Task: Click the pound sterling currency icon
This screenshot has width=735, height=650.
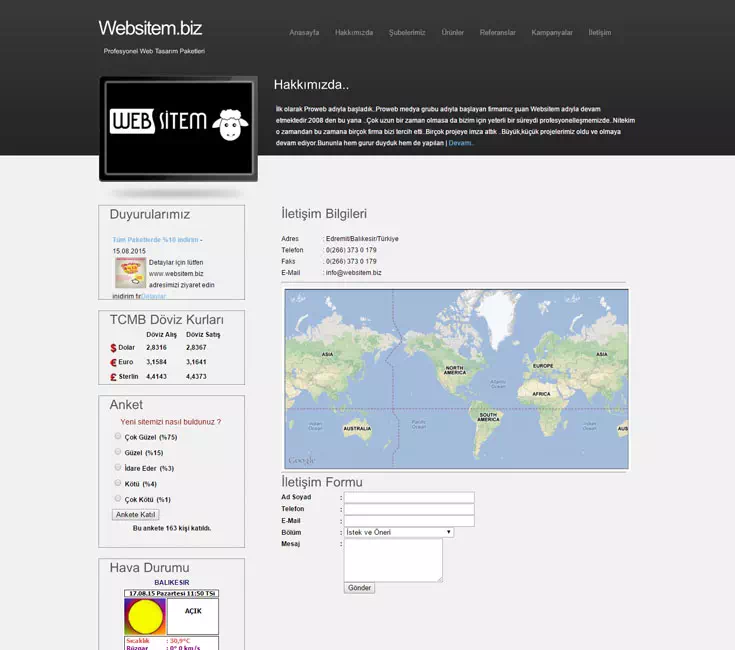Action: [113, 377]
